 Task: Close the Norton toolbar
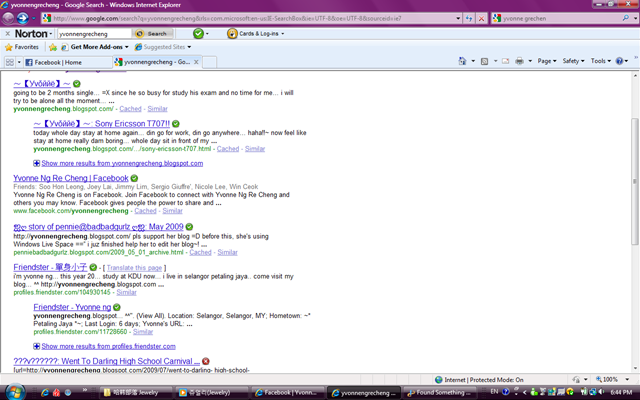[7, 33]
